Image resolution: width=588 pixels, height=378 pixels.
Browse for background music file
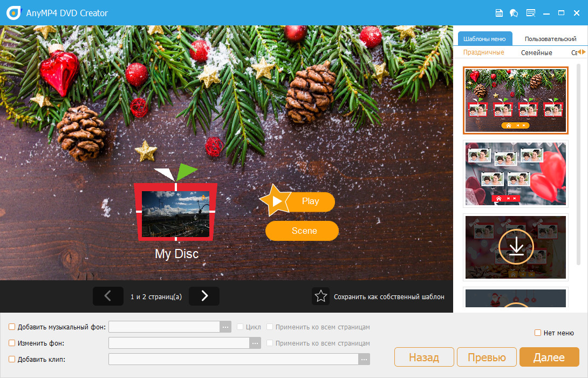[x=225, y=327]
